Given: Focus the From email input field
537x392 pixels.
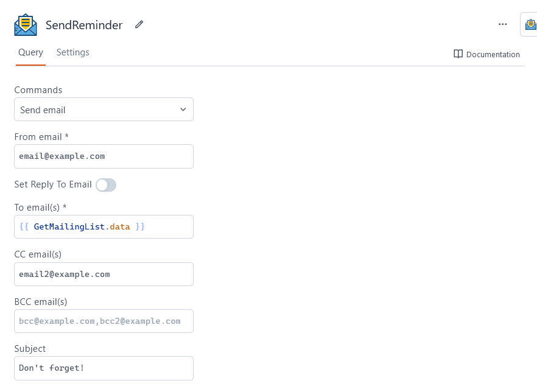Looking at the screenshot, I should pos(104,156).
